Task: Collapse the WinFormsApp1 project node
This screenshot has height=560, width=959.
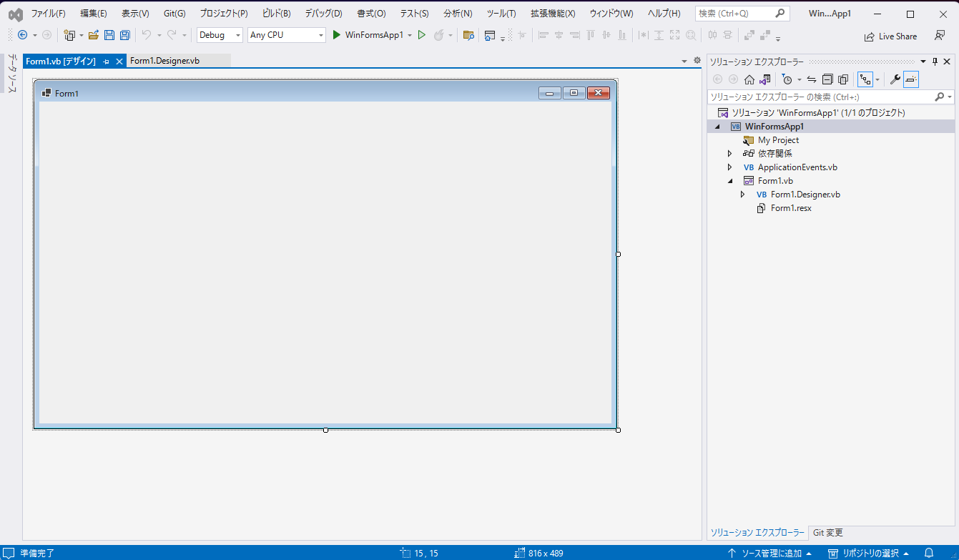Action: pos(717,127)
